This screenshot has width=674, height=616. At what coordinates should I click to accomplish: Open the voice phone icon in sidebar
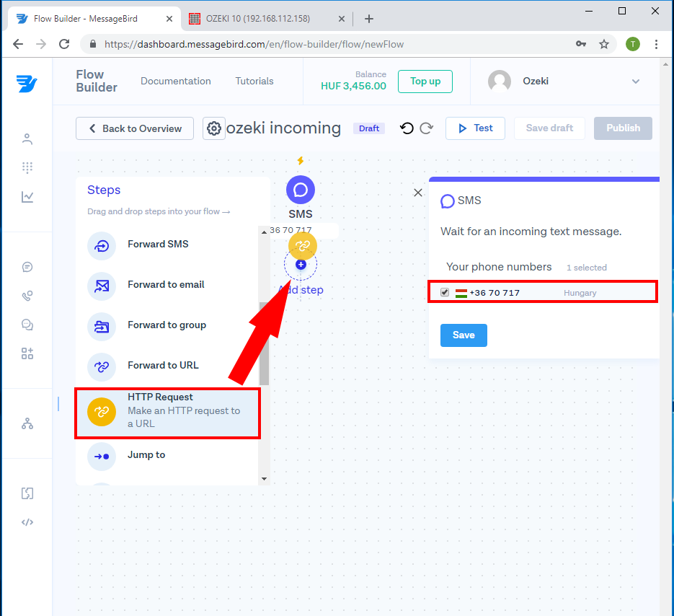pyautogui.click(x=27, y=296)
